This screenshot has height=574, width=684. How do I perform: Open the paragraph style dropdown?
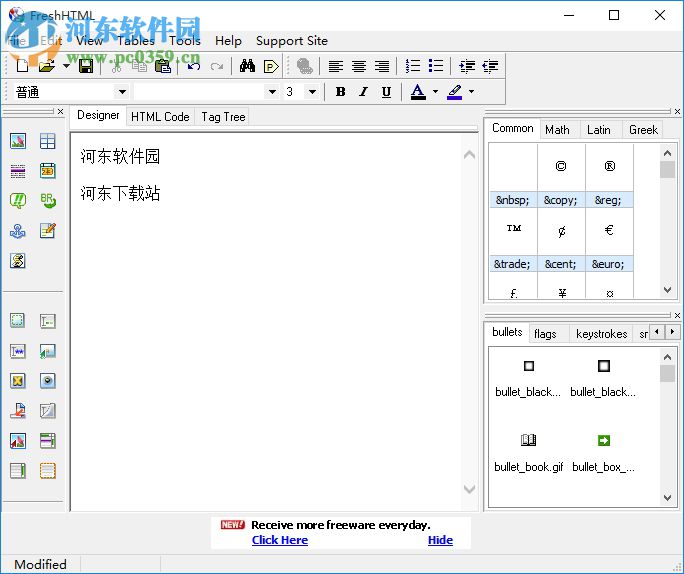[122, 92]
